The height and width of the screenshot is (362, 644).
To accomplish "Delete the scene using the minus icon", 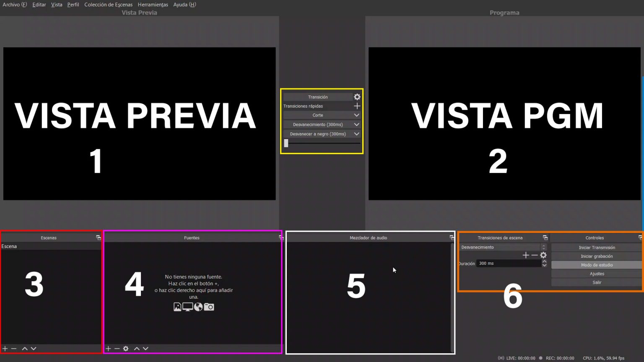I will [13, 348].
